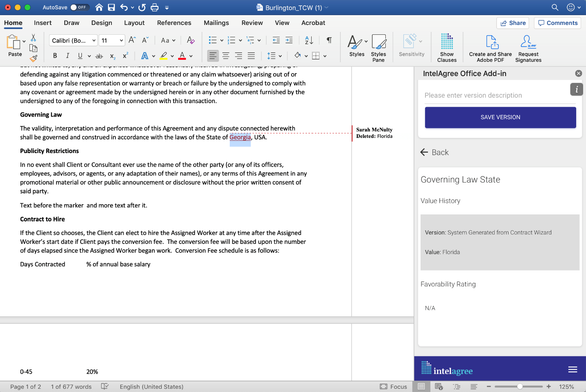Image resolution: width=586 pixels, height=392 pixels.
Task: Click the SAVE VERSION button
Action: pyautogui.click(x=500, y=117)
